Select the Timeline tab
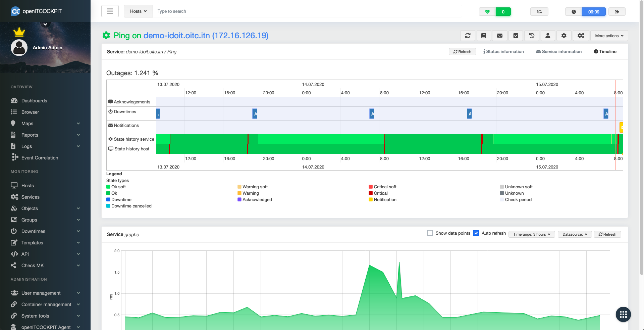This screenshot has height=330, width=644. tap(605, 52)
